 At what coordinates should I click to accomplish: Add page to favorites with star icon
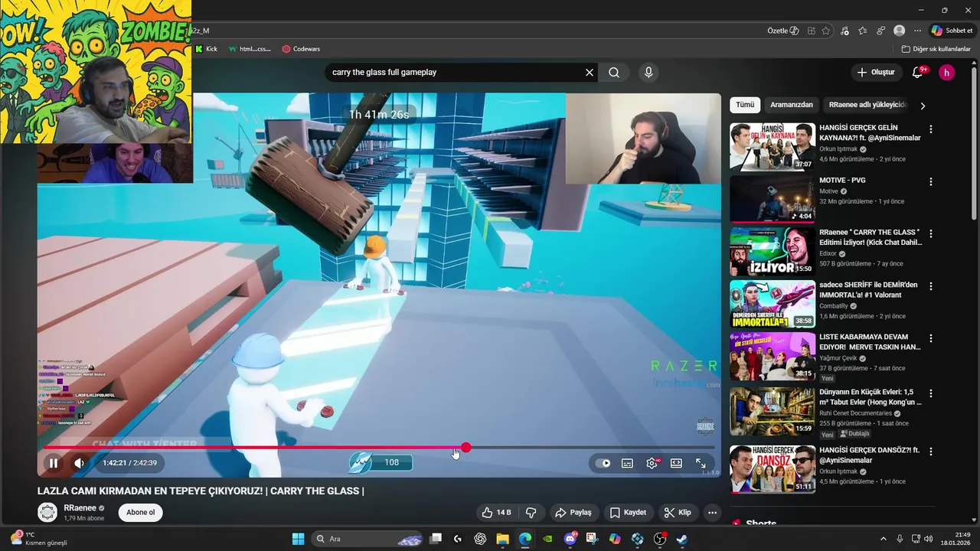point(825,31)
